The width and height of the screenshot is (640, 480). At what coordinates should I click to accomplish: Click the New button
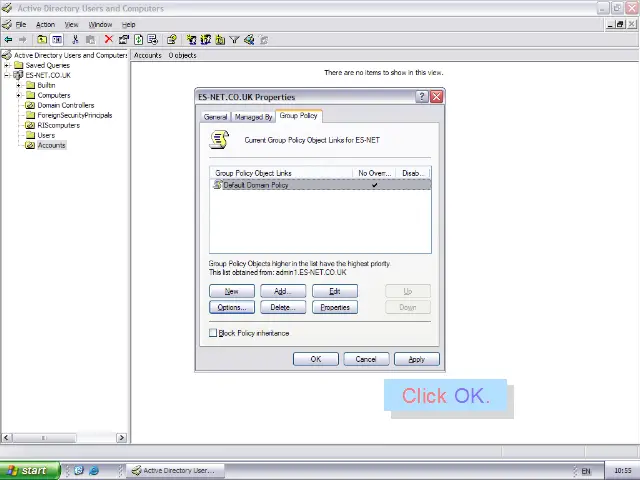click(x=232, y=291)
